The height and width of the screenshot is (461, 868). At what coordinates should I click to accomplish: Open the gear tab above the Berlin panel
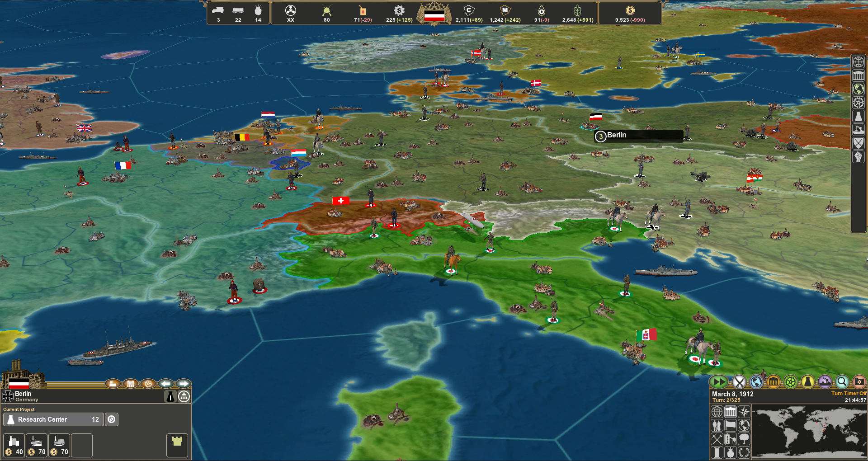click(x=148, y=384)
